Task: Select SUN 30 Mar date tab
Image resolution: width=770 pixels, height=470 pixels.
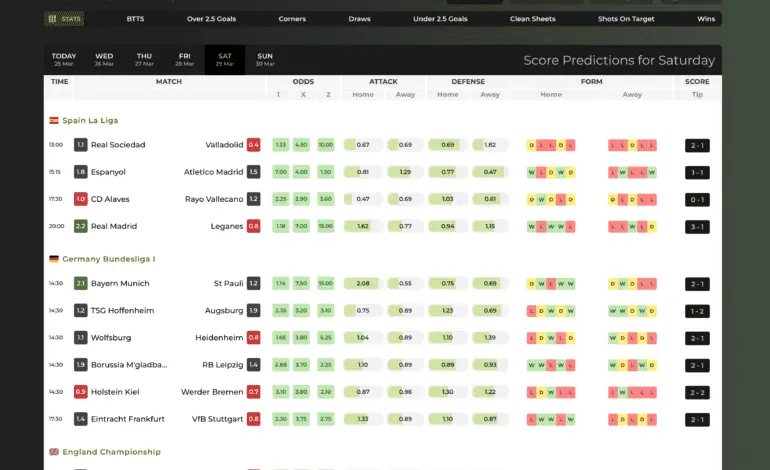Action: tap(265, 59)
